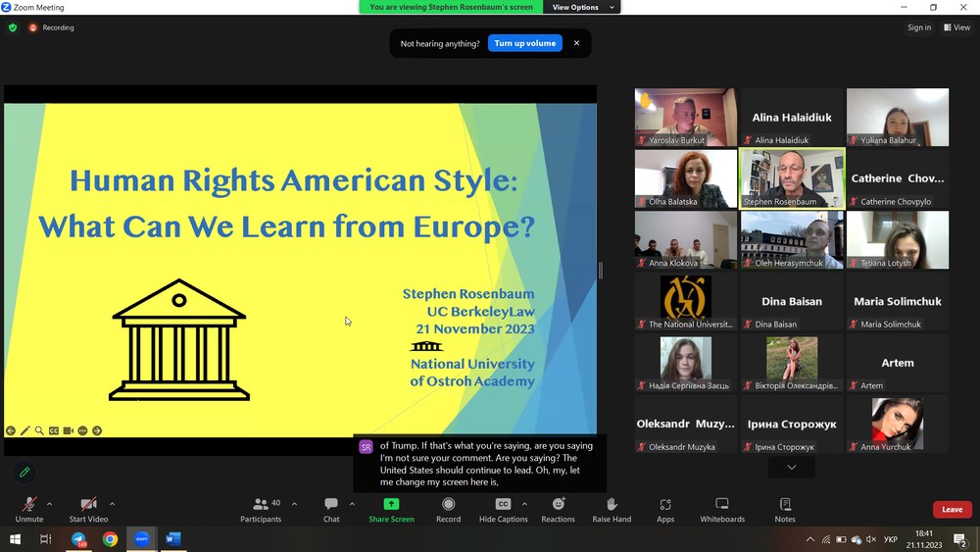Open the View Options dropdown
This screenshot has width=980, height=552.
coord(583,7)
